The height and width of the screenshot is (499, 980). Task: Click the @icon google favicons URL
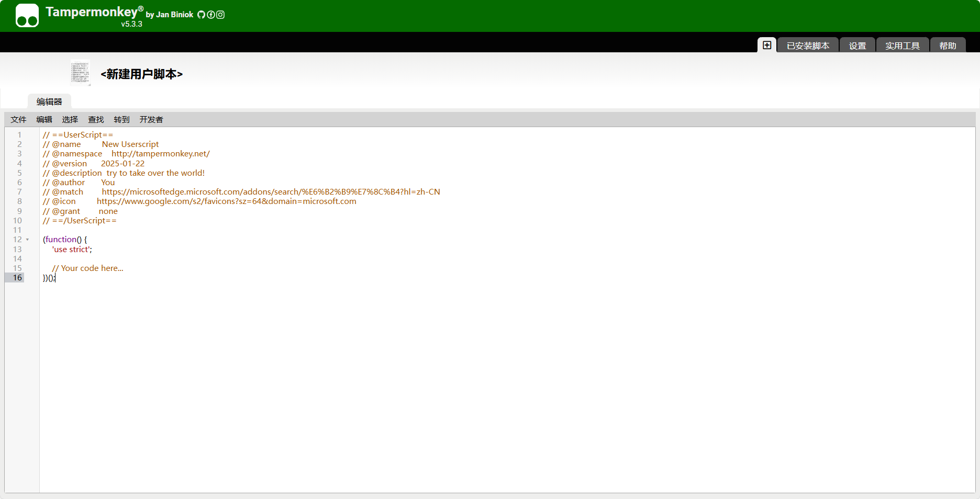[227, 201]
